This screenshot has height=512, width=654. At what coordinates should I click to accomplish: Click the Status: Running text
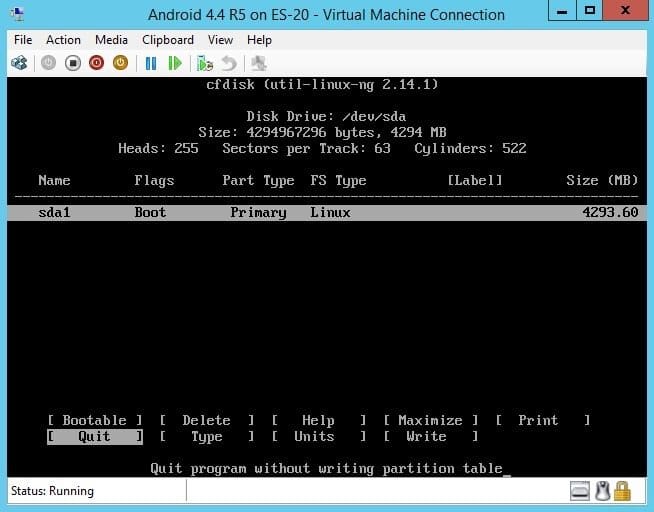point(52,491)
